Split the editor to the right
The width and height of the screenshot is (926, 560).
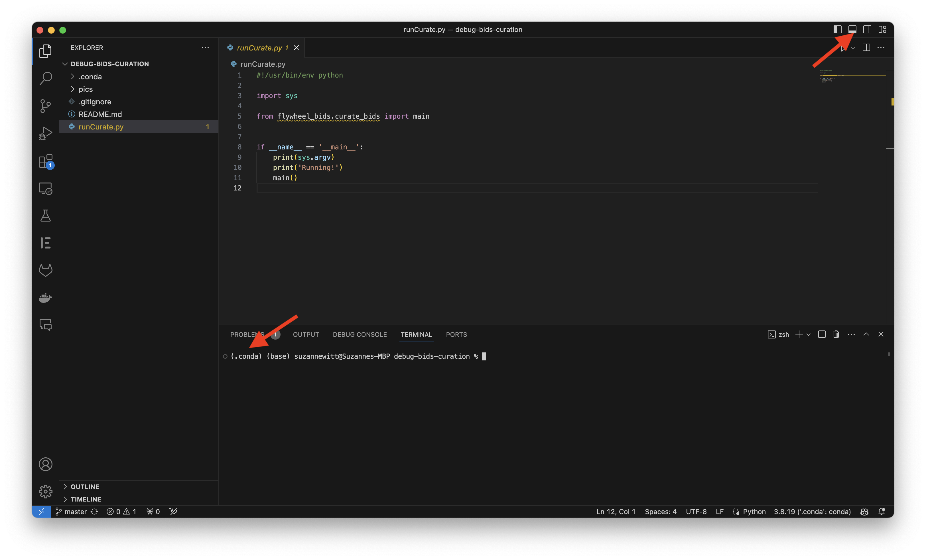[x=866, y=47]
